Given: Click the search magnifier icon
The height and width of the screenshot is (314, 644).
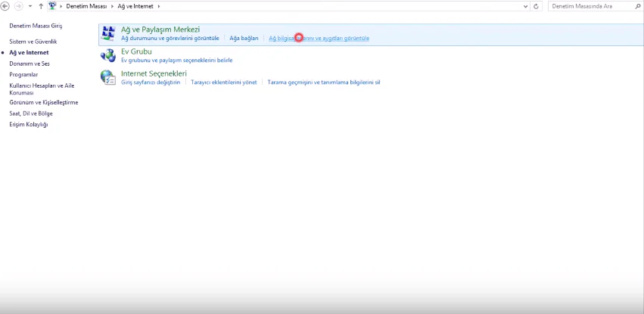Looking at the screenshot, I should tap(637, 6).
